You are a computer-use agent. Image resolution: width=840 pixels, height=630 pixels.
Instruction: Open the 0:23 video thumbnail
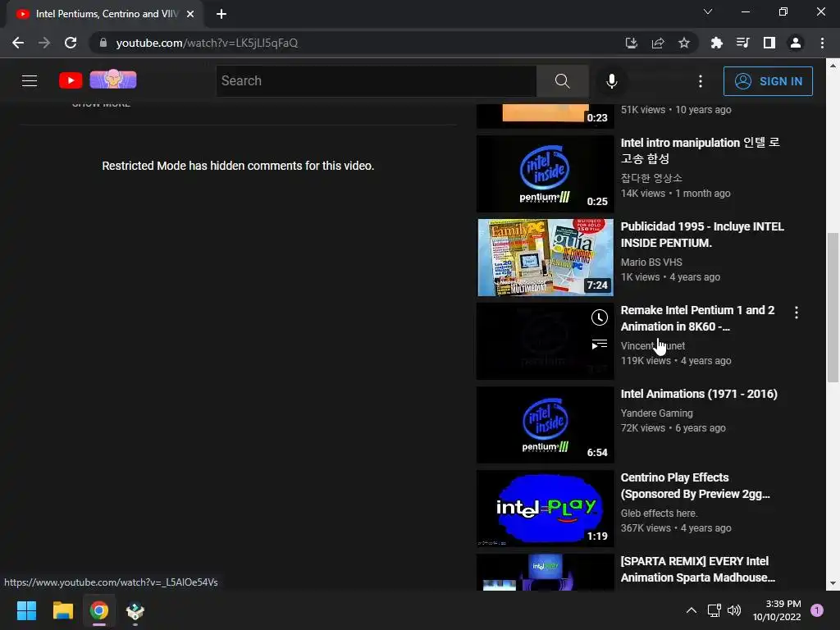(x=545, y=115)
